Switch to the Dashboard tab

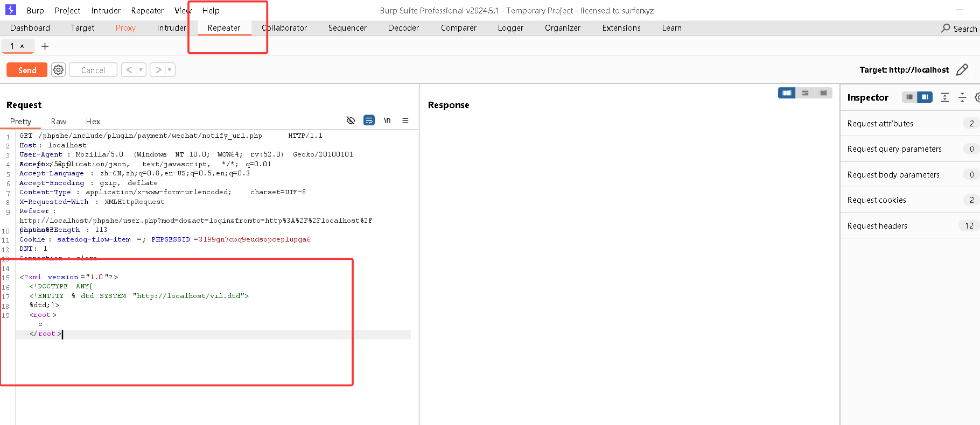point(30,28)
